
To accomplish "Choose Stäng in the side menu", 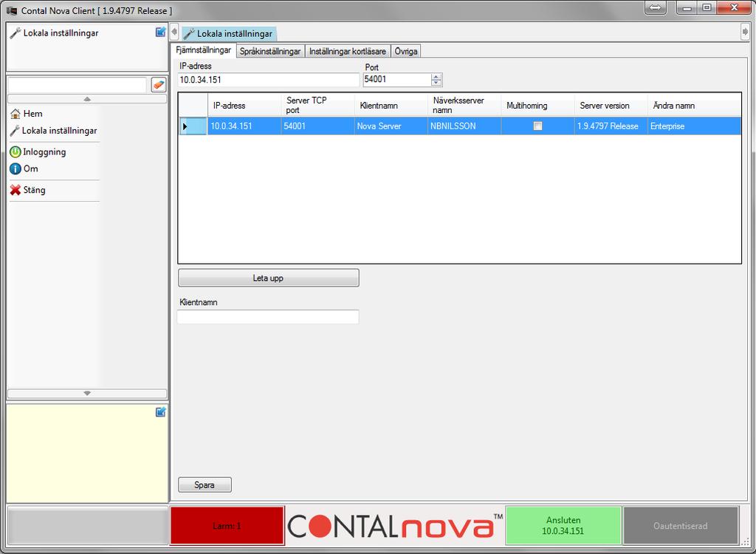I will [34, 190].
